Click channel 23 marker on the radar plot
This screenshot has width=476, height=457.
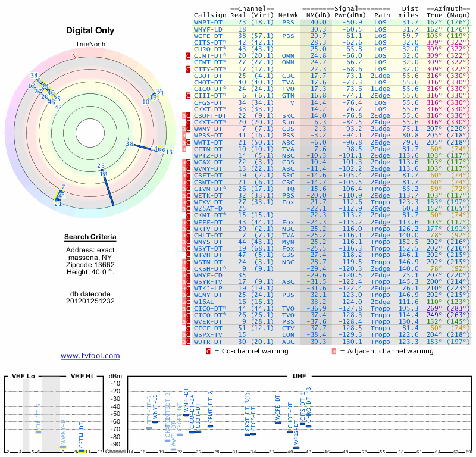tap(101, 167)
